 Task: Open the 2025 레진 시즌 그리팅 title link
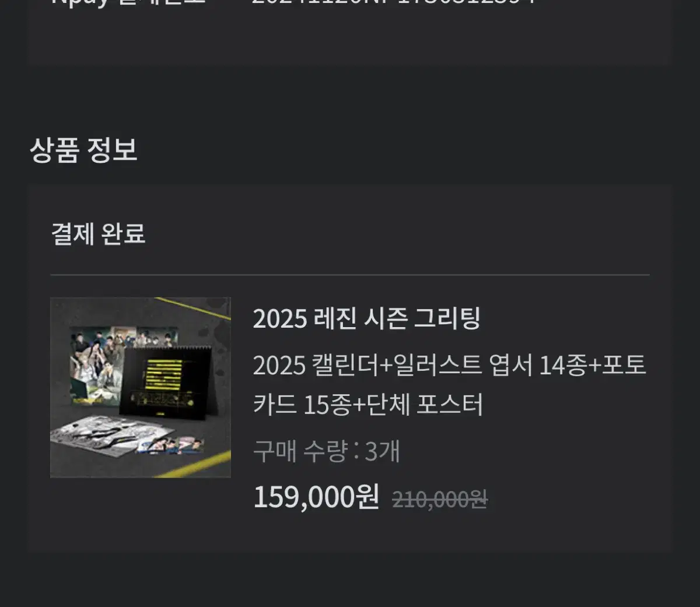tap(366, 318)
